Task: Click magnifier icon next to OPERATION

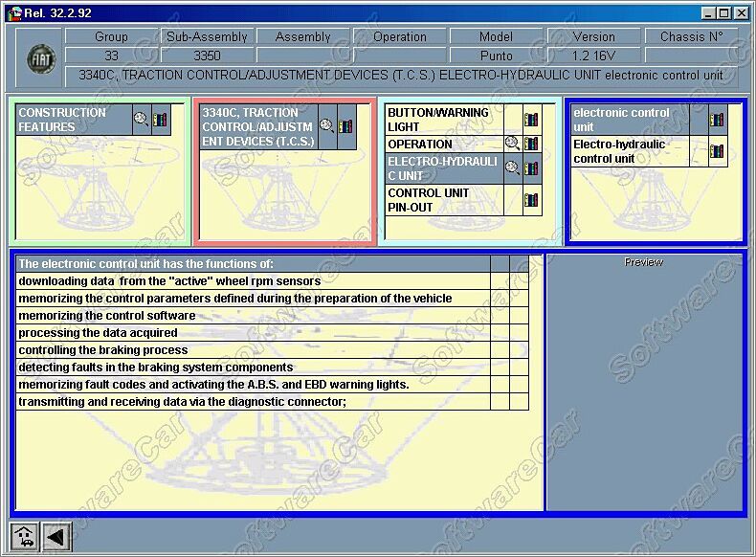Action: point(512,145)
